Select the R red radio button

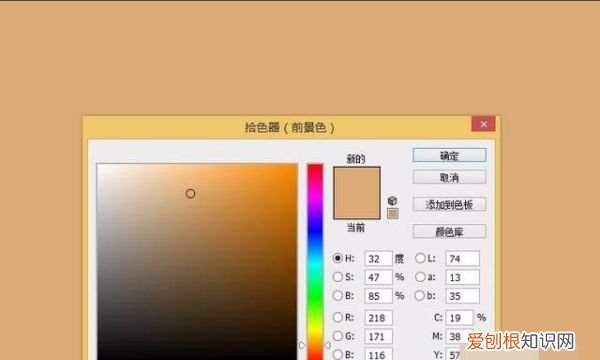[x=338, y=317]
